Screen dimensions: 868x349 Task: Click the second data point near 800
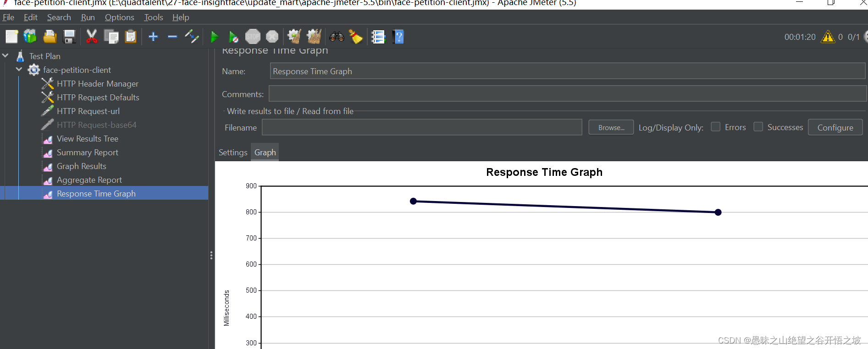click(x=718, y=212)
